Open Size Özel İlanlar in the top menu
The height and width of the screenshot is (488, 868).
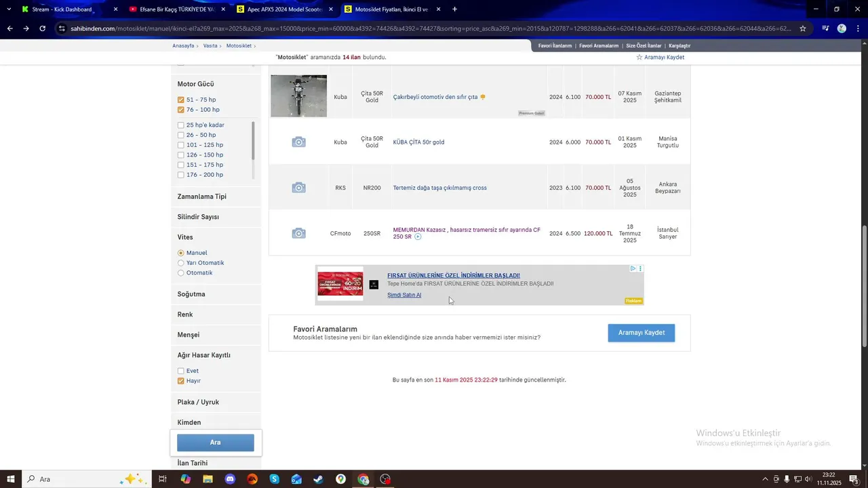[x=644, y=46]
